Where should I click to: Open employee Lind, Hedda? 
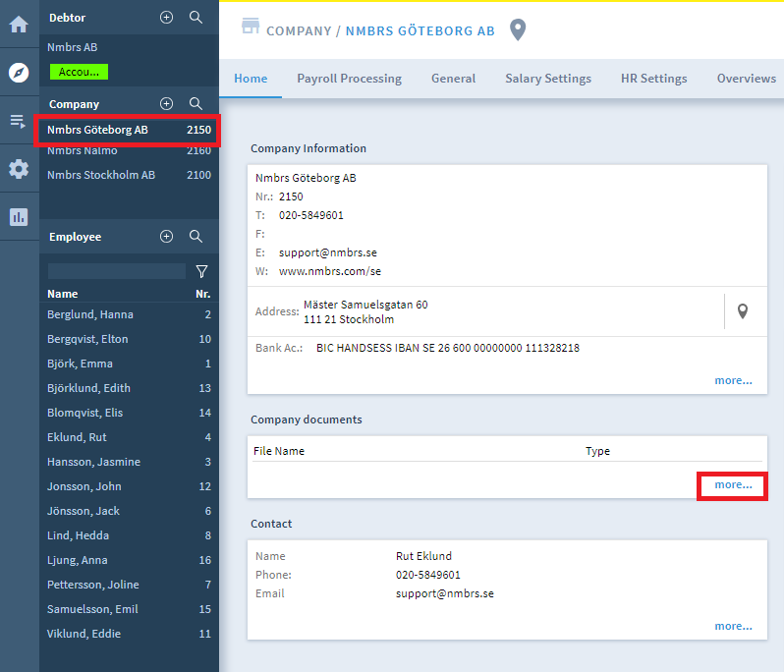coord(129,535)
